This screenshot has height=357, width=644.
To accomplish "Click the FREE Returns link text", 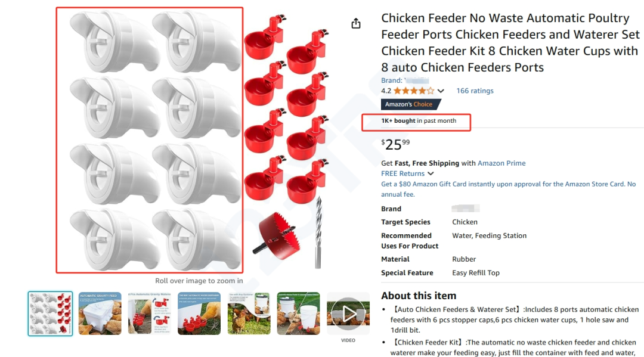I will [x=403, y=173].
